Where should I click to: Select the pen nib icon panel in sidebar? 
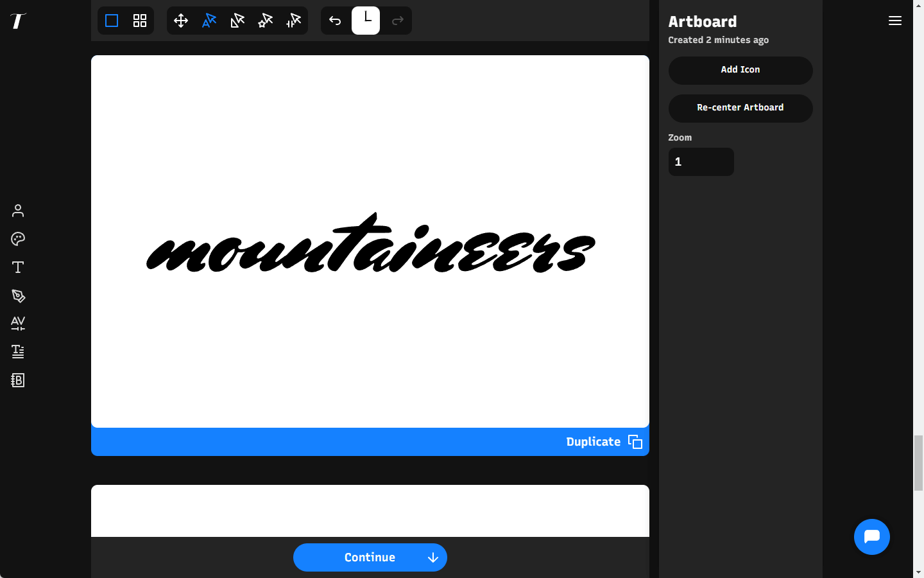(17, 295)
